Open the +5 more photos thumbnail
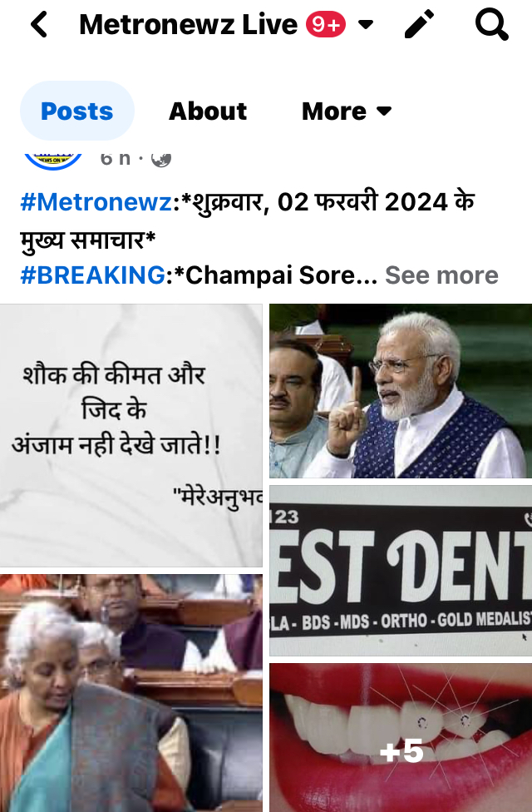This screenshot has height=812, width=532. pos(401,737)
